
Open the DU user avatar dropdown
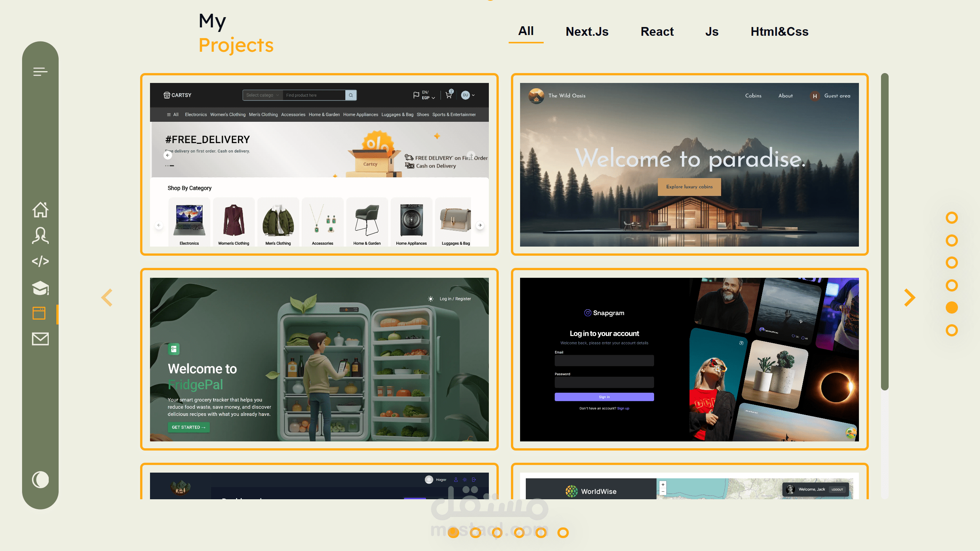(468, 95)
